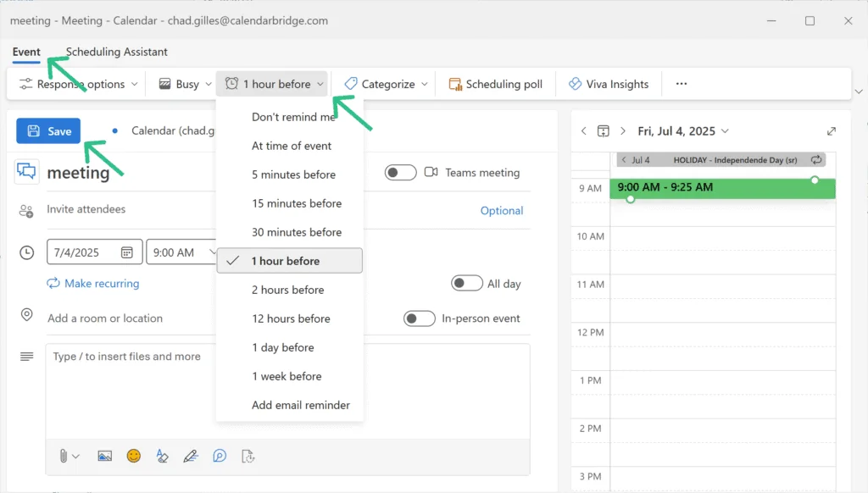Expand Categorize dropdown arrow
This screenshot has width=868, height=493.
tap(425, 84)
